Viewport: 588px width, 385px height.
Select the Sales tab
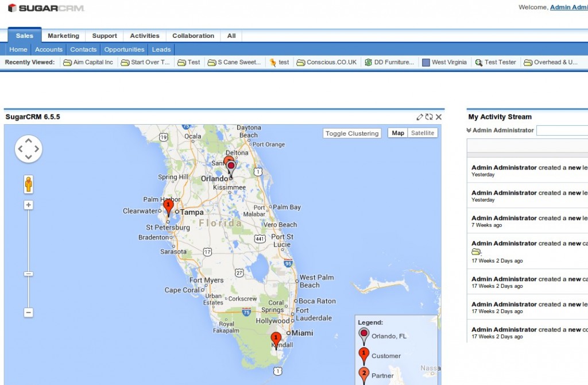click(x=25, y=36)
